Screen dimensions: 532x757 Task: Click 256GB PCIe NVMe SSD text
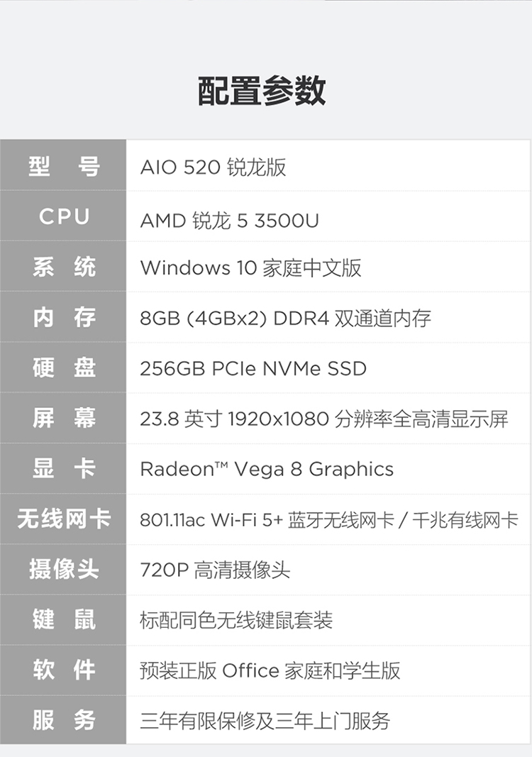tap(253, 369)
